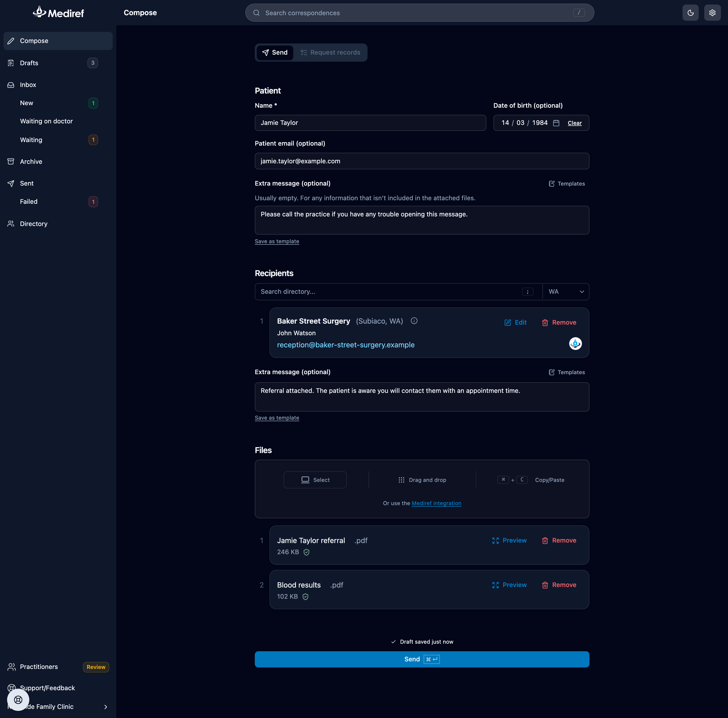Remove Jamie Taylor referral file
Image resolution: width=728 pixels, height=718 pixels.
559,541
